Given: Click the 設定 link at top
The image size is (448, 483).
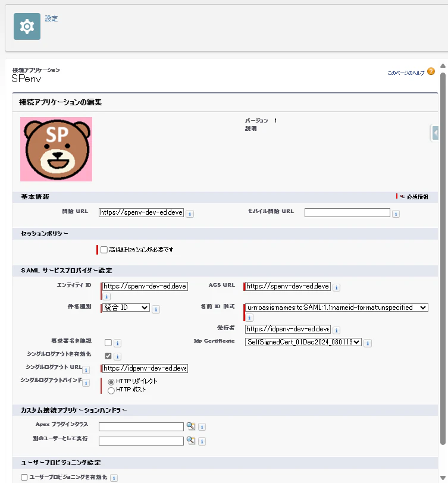Looking at the screenshot, I should tap(51, 18).
